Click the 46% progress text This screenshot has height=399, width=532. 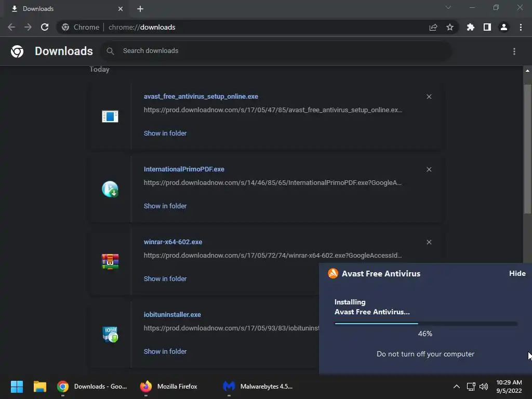(x=425, y=334)
